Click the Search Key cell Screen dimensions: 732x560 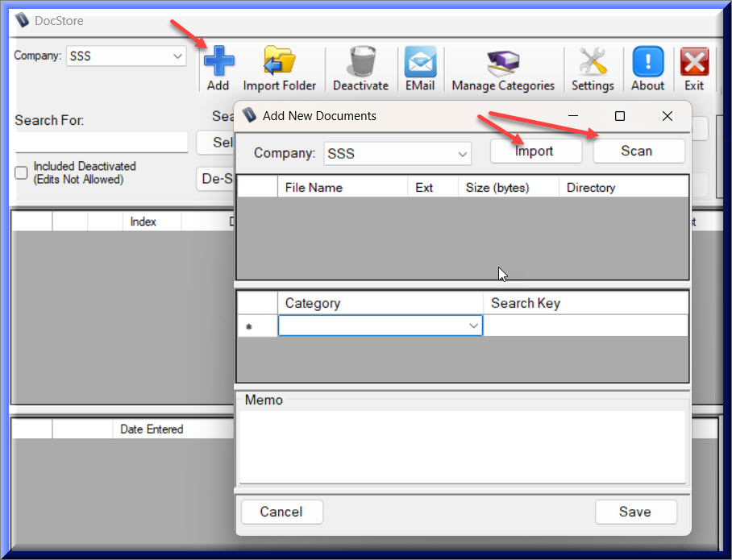[x=584, y=326]
